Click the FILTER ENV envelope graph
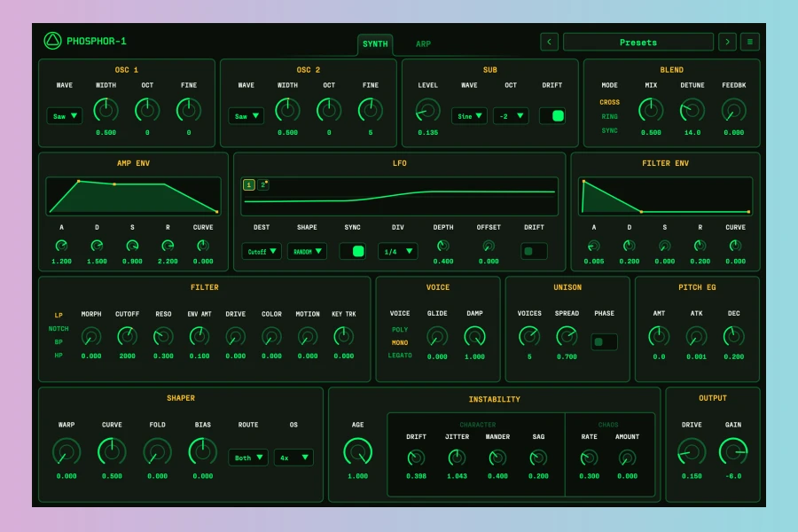The image size is (798, 532). click(x=665, y=196)
